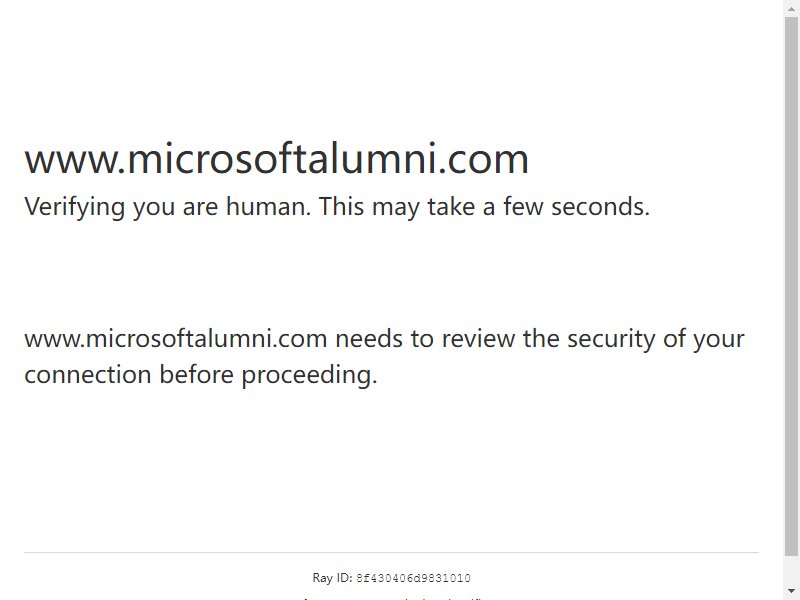Select the Ray ID value 8f430406d9831010
800x600 pixels.
[413, 578]
